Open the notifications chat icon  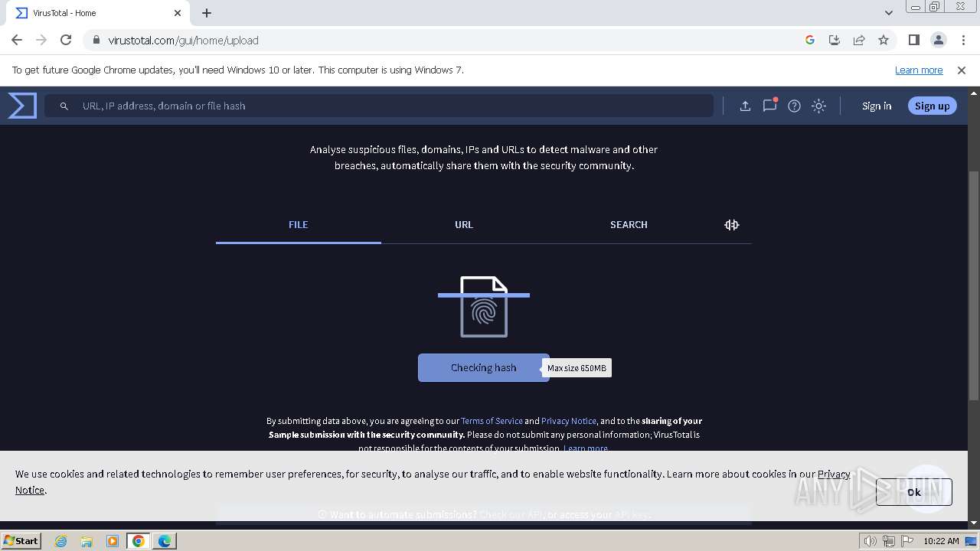tap(770, 106)
